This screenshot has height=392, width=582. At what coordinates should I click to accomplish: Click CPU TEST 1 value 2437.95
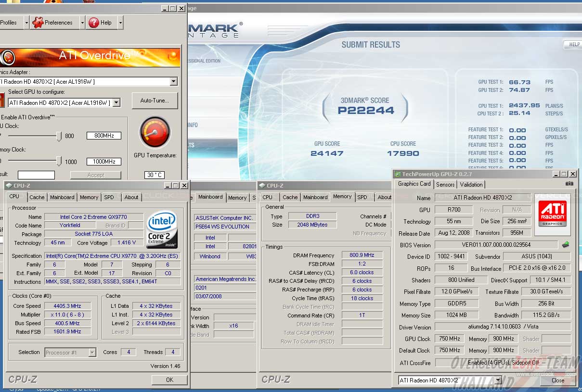(525, 105)
